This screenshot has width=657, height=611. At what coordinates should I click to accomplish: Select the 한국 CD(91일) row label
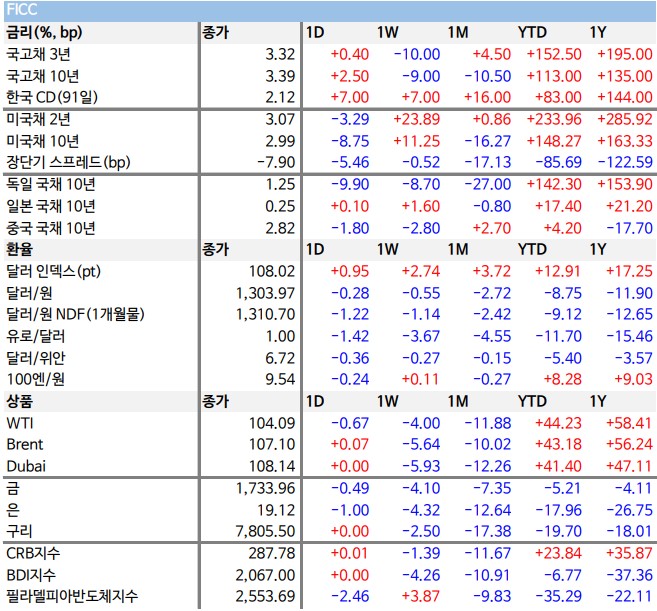coord(52,98)
